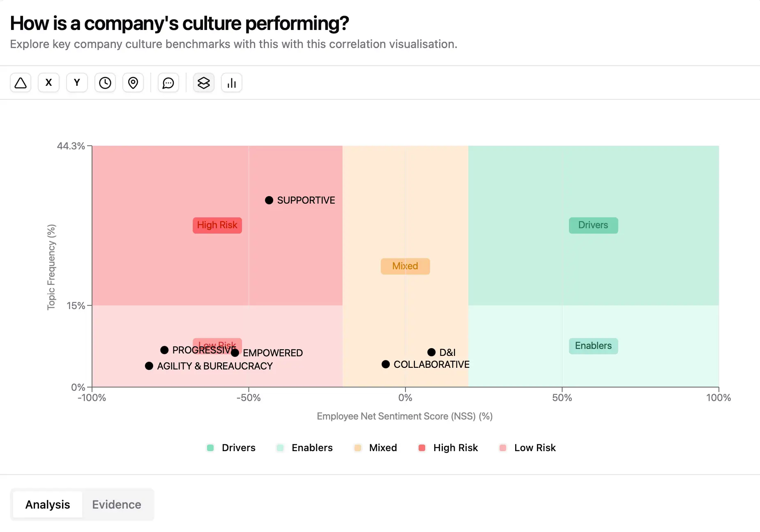Toggle Low Risk series in the legend
This screenshot has height=532, width=760.
[527, 448]
